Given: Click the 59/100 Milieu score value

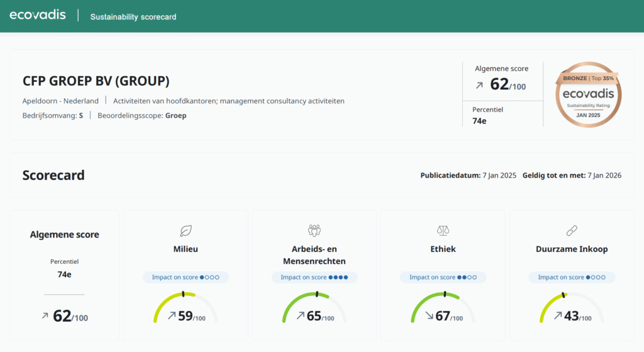Looking at the screenshot, I should (192, 316).
